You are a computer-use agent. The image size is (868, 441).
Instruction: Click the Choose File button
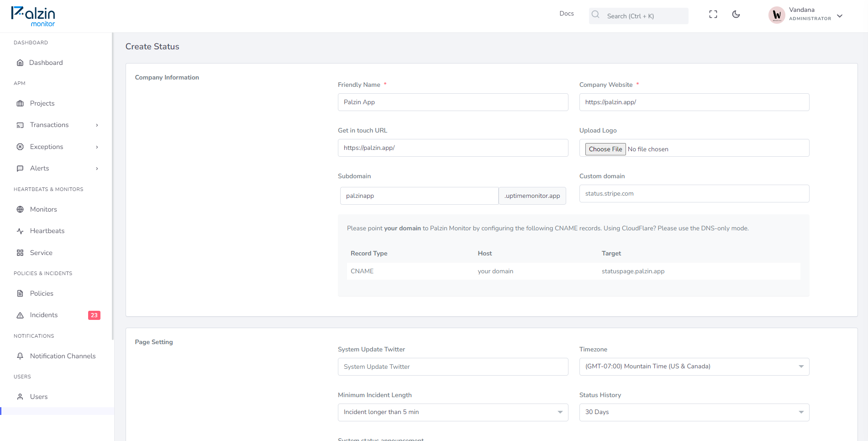click(605, 149)
